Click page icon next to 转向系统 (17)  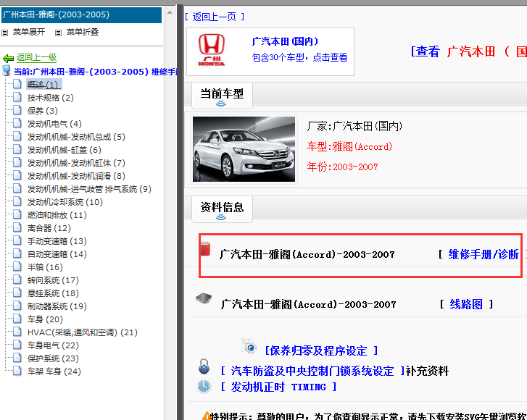click(17, 280)
